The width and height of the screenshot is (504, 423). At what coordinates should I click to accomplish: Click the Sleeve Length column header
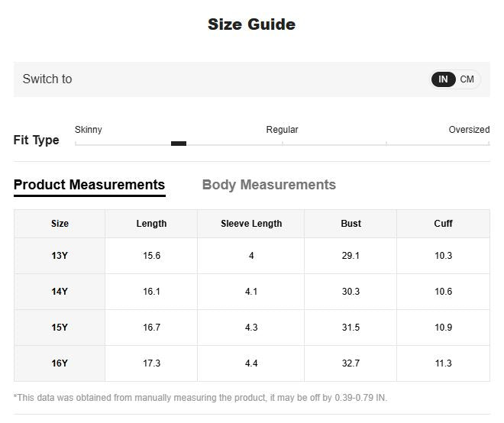tap(251, 224)
